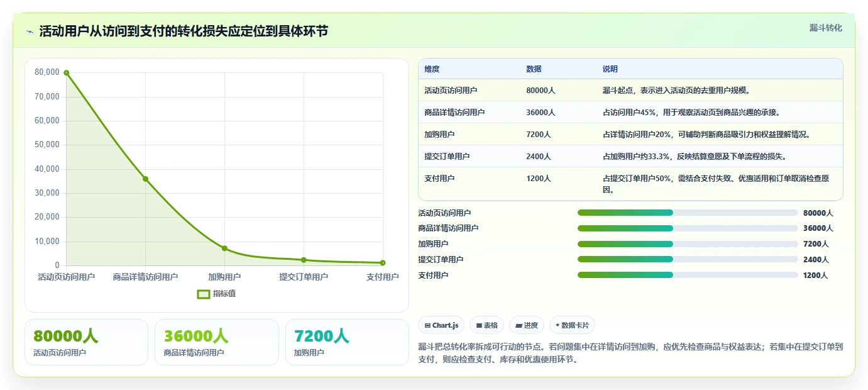
Task: Click the 说明 column header
Action: click(610, 69)
